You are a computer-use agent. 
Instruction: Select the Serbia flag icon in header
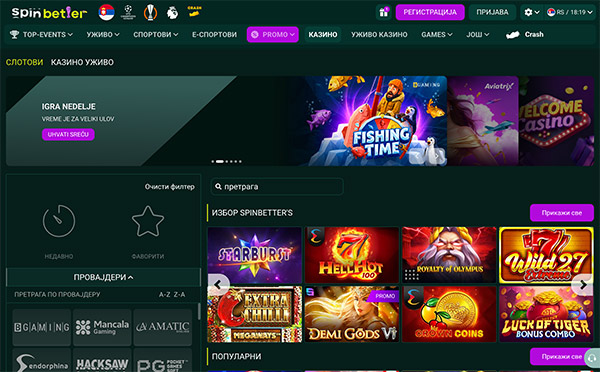(x=106, y=12)
